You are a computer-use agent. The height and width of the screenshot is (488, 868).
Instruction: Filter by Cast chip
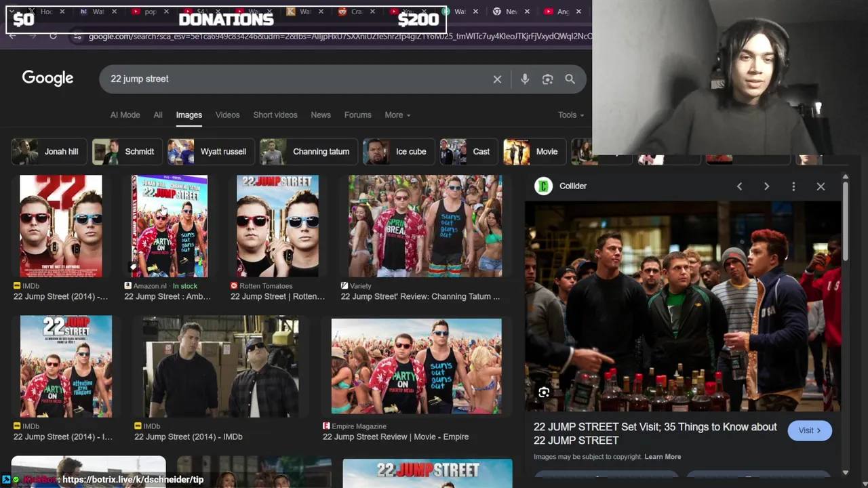(x=468, y=152)
